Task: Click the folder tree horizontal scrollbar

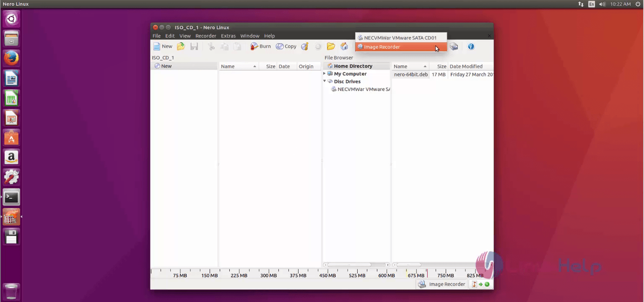Action: point(349,265)
